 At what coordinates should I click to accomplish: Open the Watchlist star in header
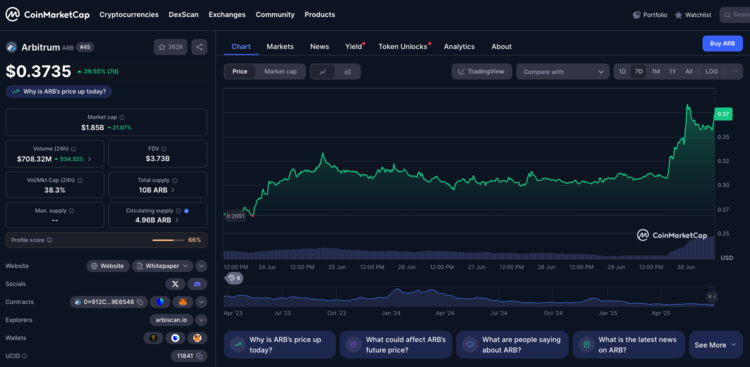(693, 15)
